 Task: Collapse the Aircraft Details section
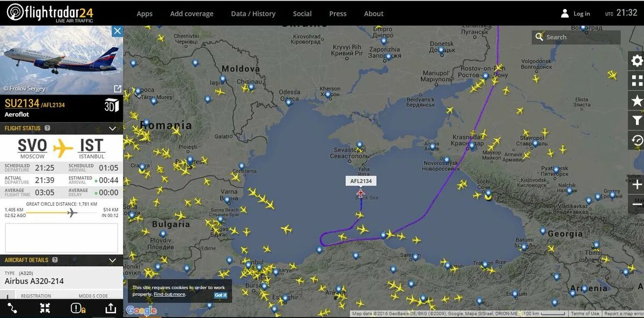point(113,260)
